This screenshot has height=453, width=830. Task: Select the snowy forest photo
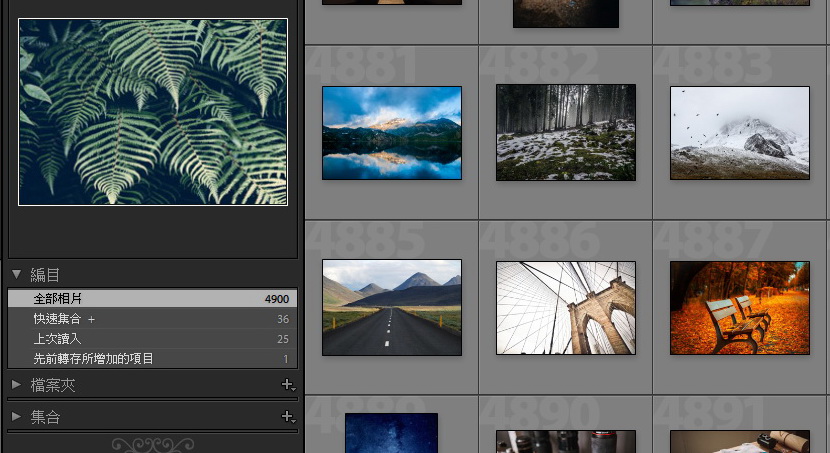coord(566,132)
